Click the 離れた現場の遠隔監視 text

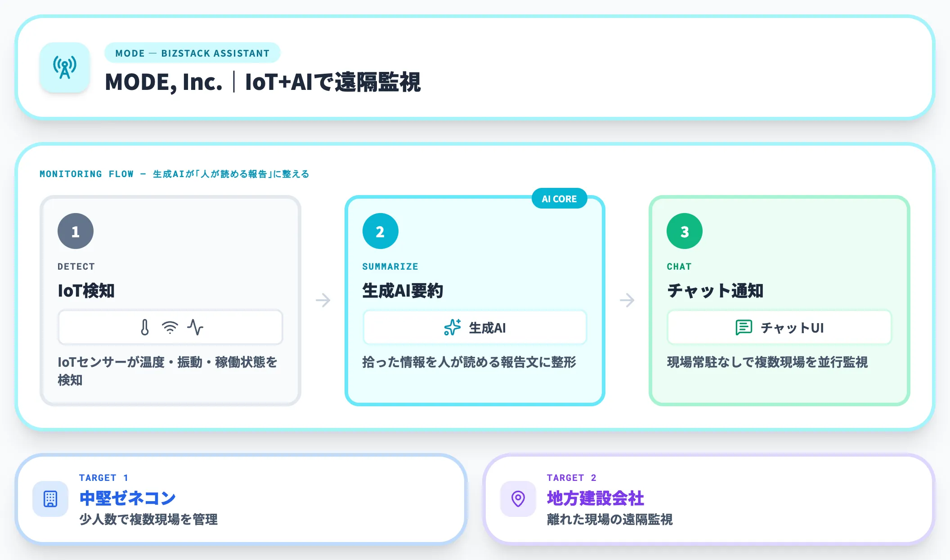610,520
